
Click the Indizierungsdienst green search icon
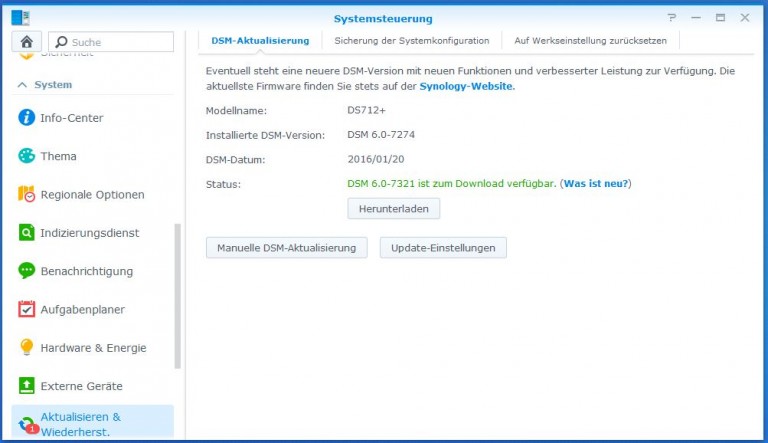point(26,232)
